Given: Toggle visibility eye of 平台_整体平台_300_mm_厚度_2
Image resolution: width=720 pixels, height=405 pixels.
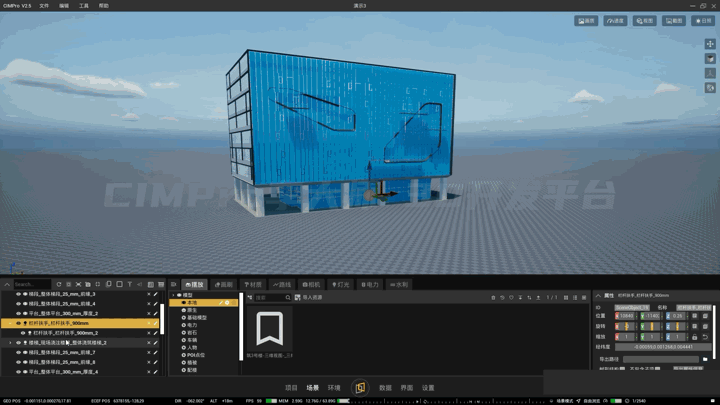Looking at the screenshot, I should (x=18, y=314).
